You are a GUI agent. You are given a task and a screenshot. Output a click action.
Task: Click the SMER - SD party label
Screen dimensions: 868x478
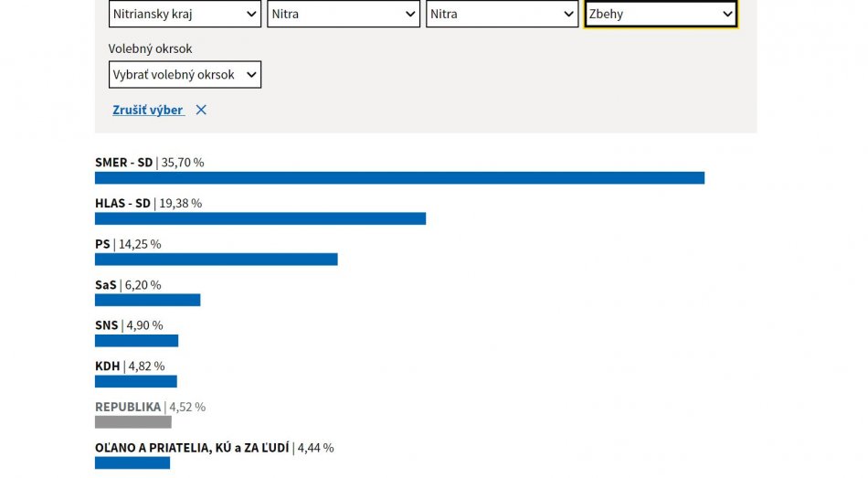click(x=123, y=163)
